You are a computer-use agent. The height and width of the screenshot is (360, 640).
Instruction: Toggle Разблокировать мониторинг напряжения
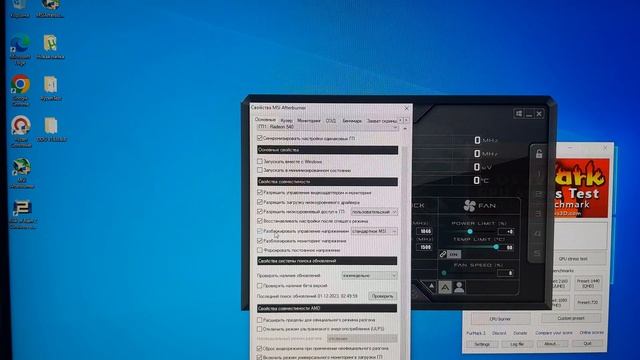click(260, 241)
